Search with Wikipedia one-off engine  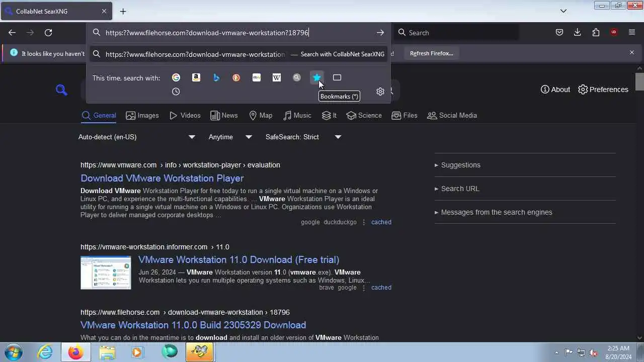[x=277, y=77]
